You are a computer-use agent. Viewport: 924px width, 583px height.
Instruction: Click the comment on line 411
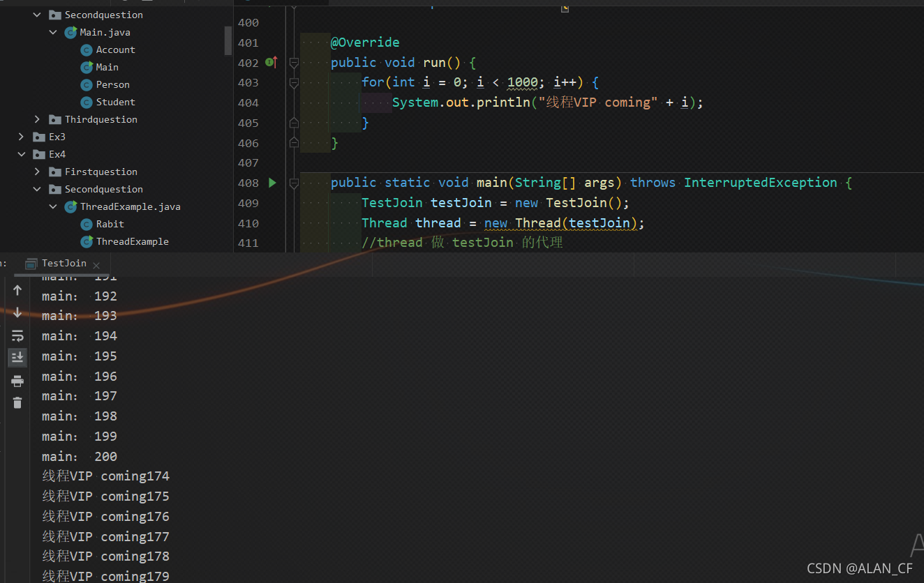point(462,243)
